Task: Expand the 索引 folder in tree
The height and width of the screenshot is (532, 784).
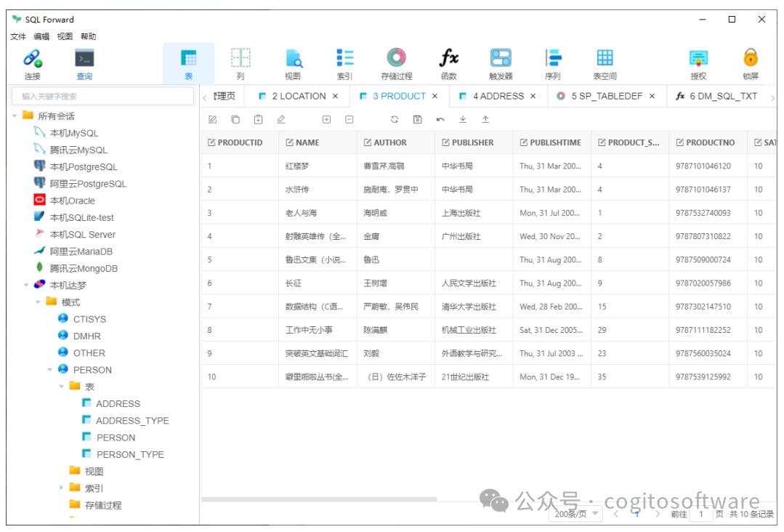Action: (x=62, y=488)
